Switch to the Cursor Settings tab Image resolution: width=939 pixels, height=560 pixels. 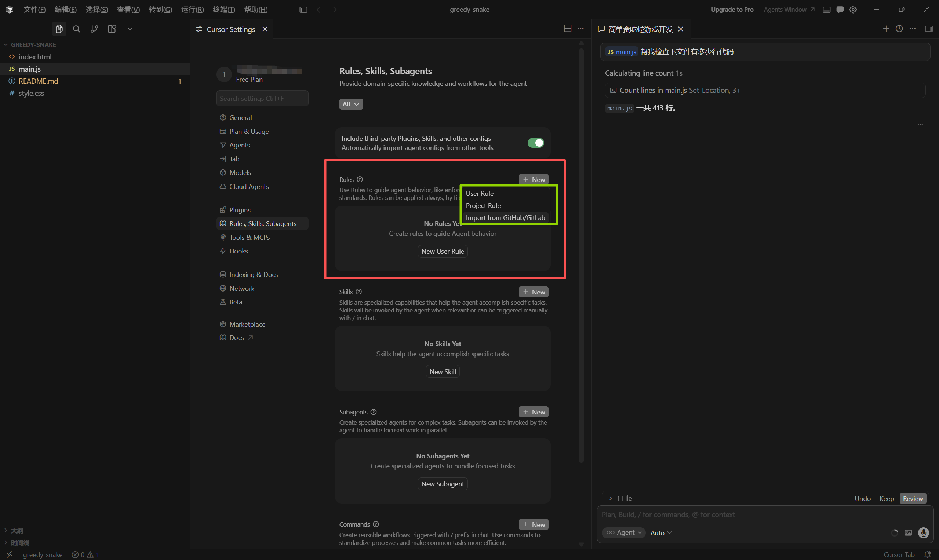click(231, 29)
